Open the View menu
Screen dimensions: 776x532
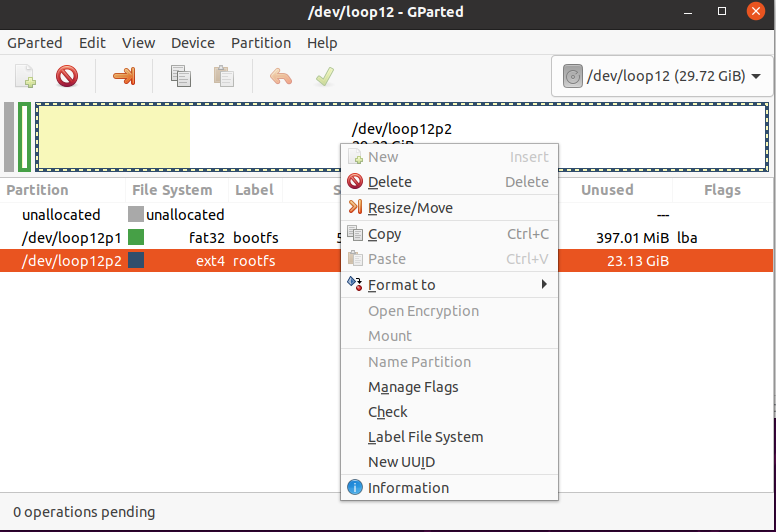point(139,43)
